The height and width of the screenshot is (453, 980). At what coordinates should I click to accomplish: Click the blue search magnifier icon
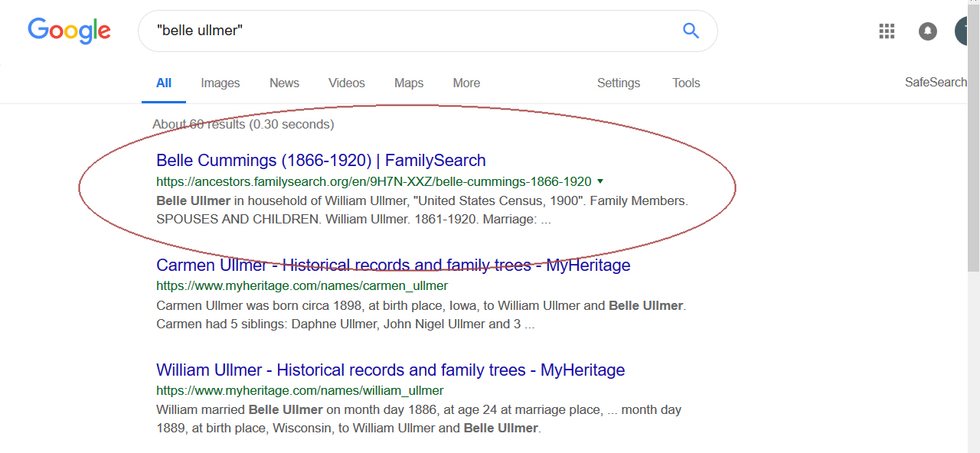coord(691,31)
